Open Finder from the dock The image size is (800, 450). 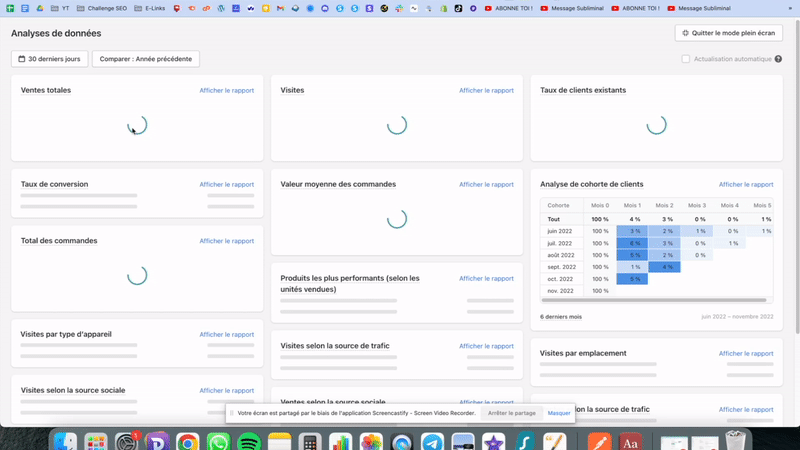coord(65,442)
